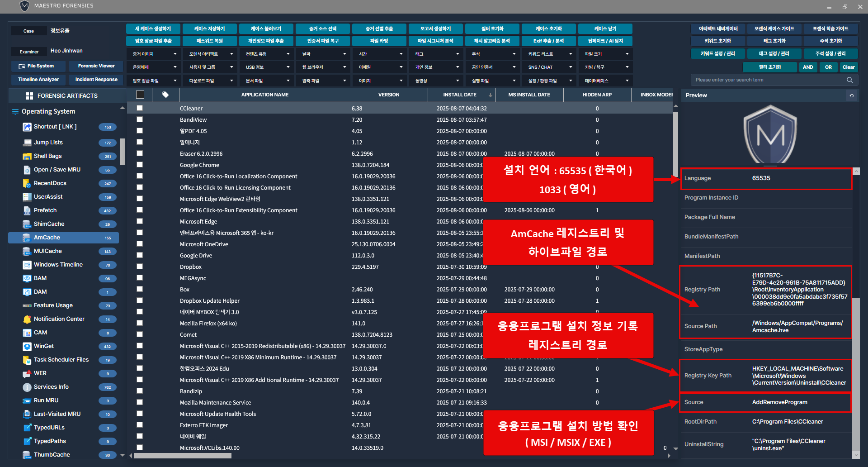
Task: Check the CCleaner row checkbox
Action: pyautogui.click(x=140, y=108)
